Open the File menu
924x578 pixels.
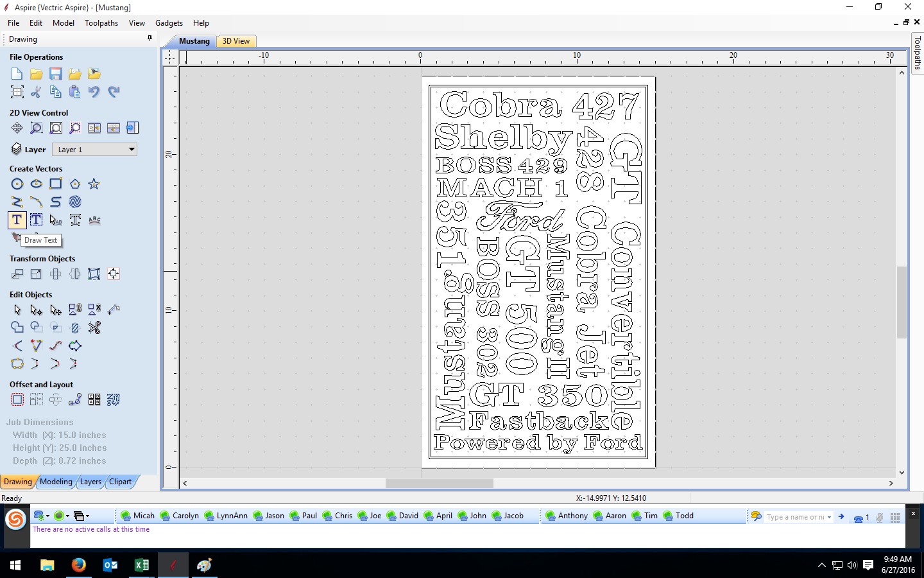[13, 23]
